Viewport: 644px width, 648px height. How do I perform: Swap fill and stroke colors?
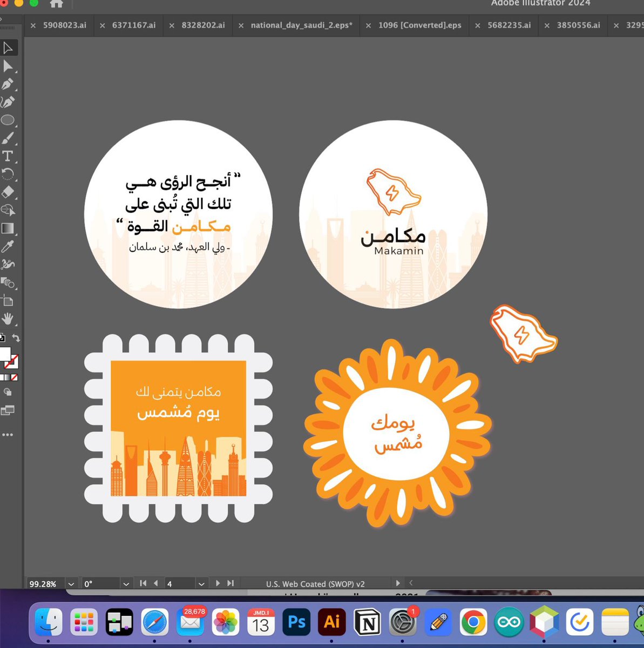pos(16,338)
